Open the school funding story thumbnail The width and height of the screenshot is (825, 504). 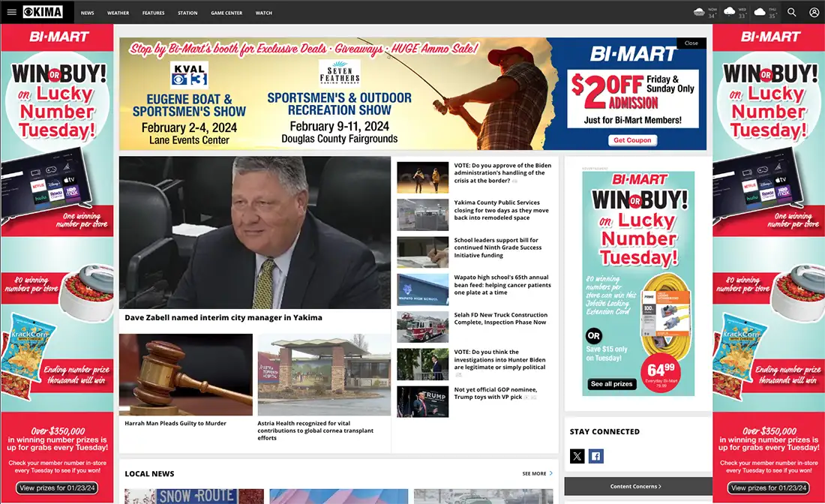pos(422,252)
